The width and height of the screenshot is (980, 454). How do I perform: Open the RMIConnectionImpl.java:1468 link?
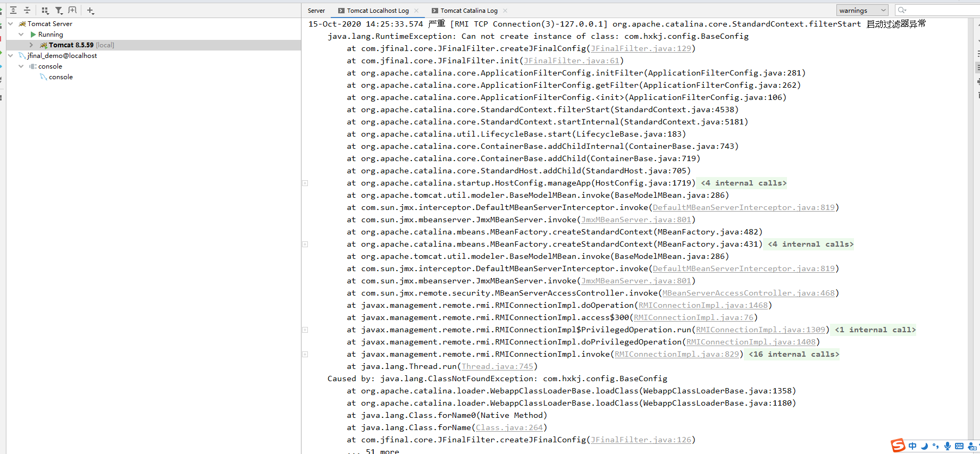point(703,305)
